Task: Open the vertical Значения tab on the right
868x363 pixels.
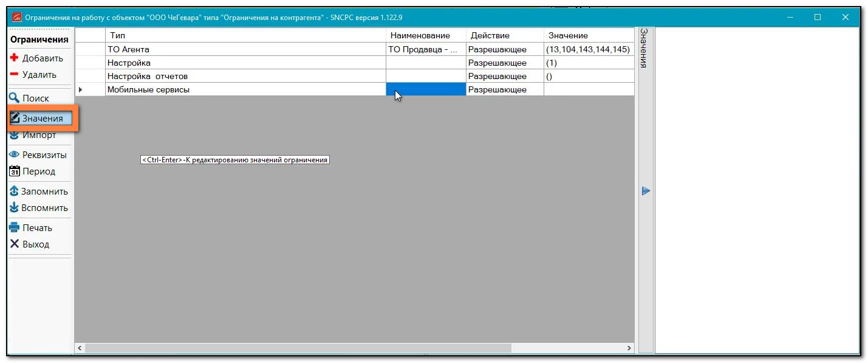Action: pyautogui.click(x=644, y=47)
